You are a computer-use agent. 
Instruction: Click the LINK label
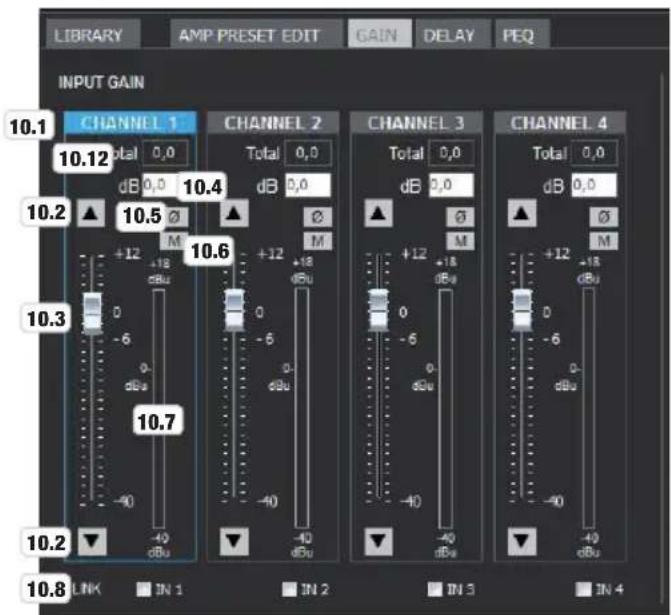(87, 589)
